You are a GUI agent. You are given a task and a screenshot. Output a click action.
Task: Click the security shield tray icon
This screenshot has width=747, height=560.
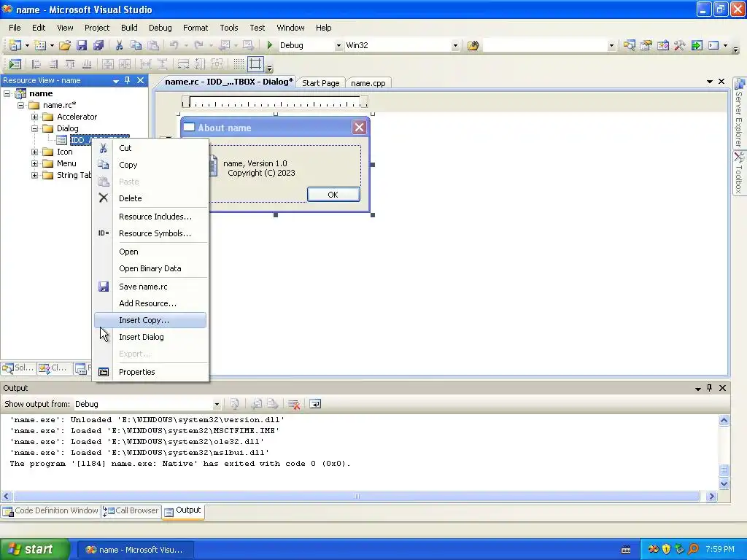click(666, 550)
